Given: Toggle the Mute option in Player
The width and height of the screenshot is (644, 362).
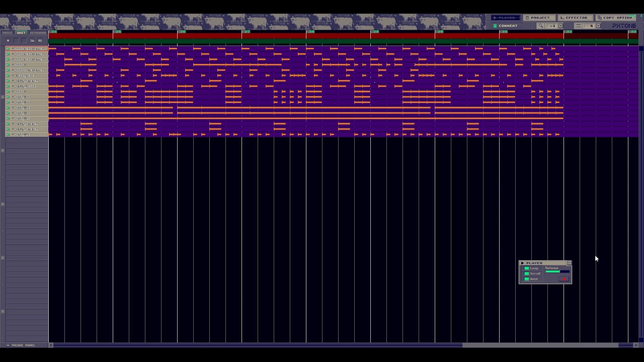Looking at the screenshot, I should click(532, 279).
